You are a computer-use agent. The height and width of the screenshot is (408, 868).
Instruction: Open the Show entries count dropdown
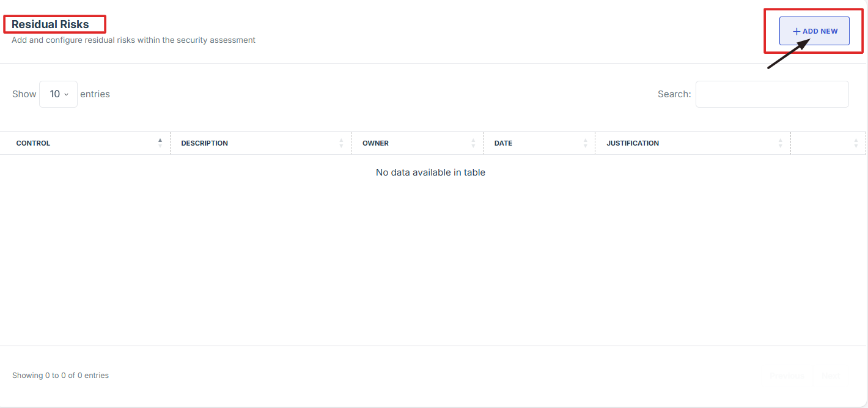tap(58, 94)
